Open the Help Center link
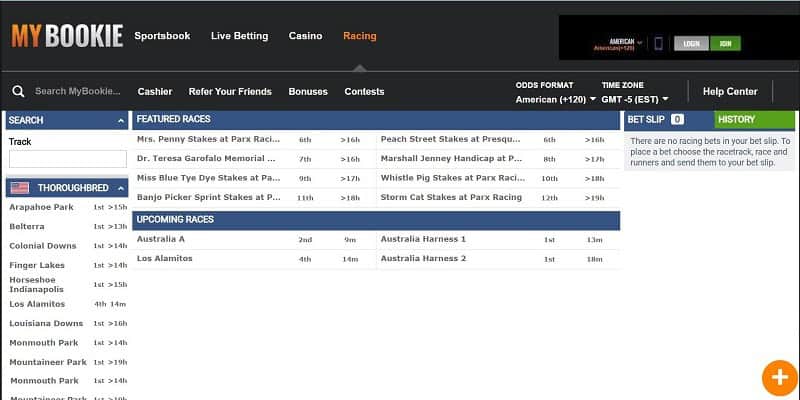This screenshot has width=800, height=400. pos(730,91)
